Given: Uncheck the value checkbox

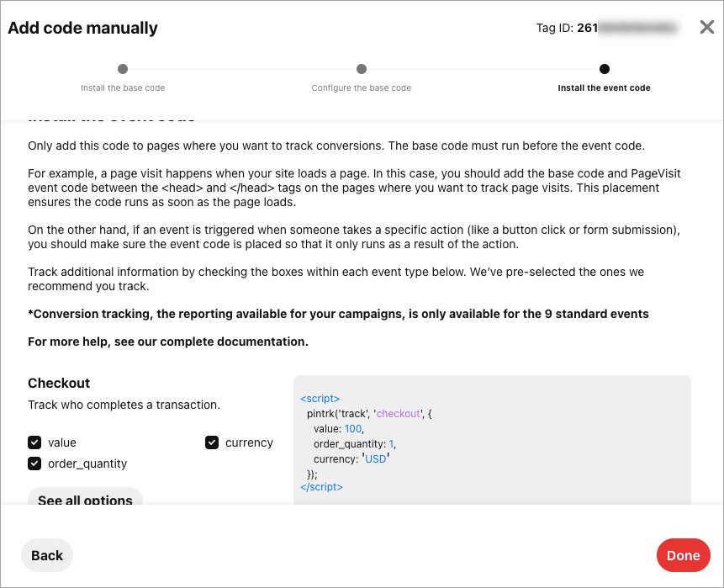Looking at the screenshot, I should pyautogui.click(x=34, y=442).
